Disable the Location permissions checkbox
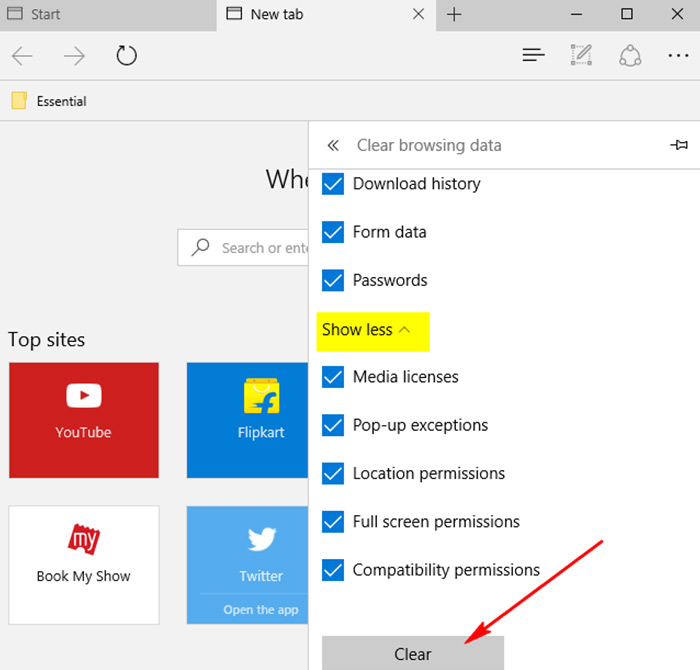This screenshot has width=700, height=670. tap(333, 473)
